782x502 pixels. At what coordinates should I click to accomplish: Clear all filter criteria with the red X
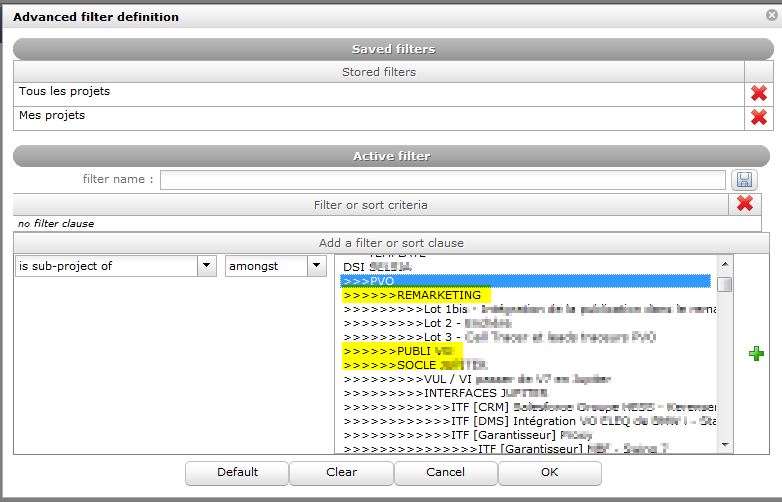click(x=744, y=204)
